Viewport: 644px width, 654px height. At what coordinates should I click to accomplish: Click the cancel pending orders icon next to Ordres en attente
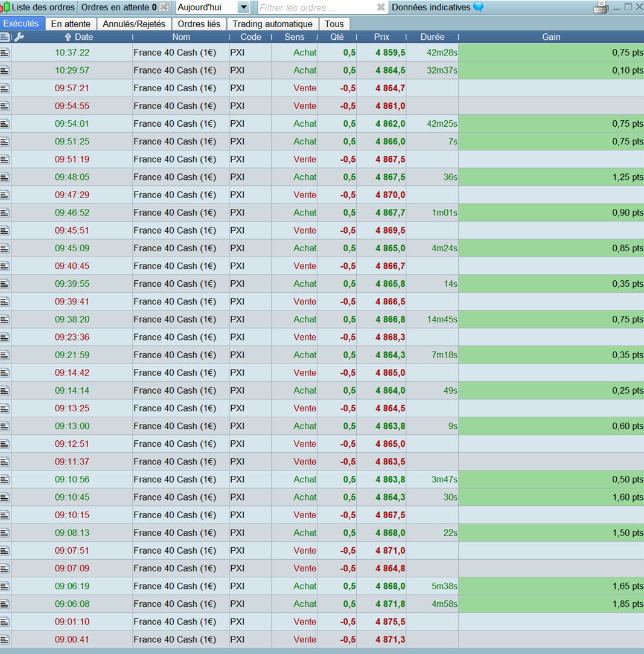click(164, 7)
